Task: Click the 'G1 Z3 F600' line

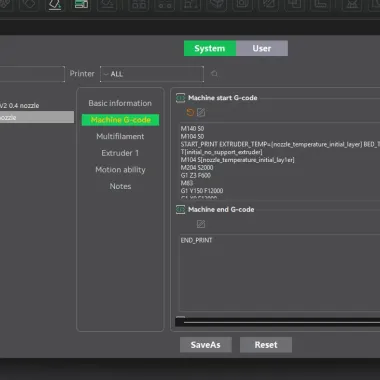Action: pyautogui.click(x=196, y=175)
